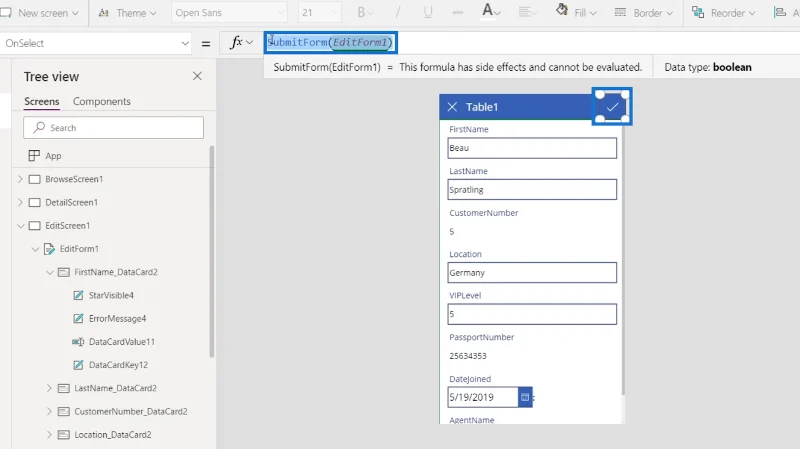Open the Fill color dropdown
Image resolution: width=800 pixels, height=449 pixels.
coord(576,12)
